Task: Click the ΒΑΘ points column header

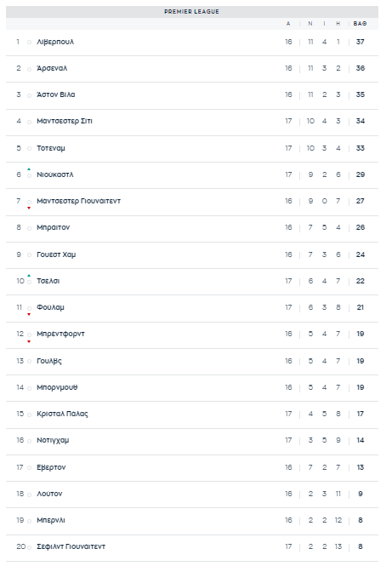Action: tap(360, 24)
